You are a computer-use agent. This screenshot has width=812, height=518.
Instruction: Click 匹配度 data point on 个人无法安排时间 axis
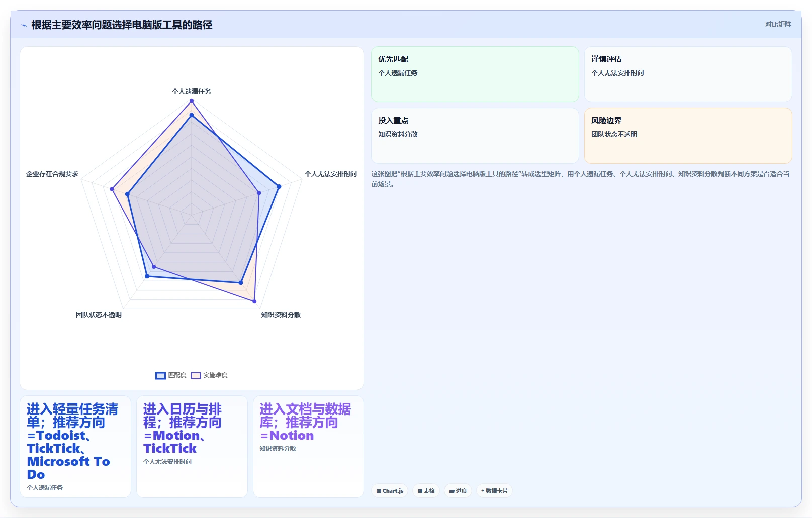point(279,186)
